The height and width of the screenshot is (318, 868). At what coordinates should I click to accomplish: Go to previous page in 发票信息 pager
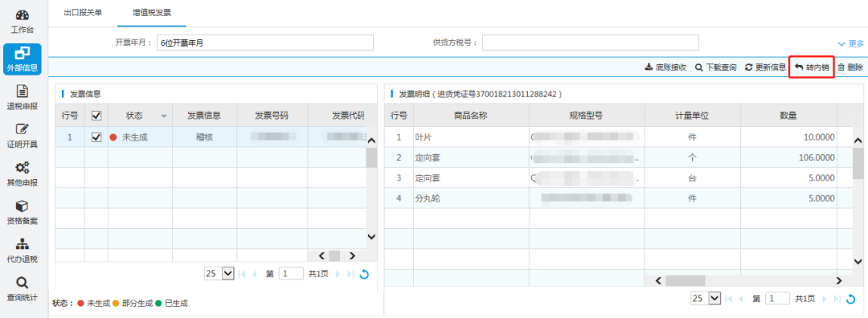click(255, 274)
